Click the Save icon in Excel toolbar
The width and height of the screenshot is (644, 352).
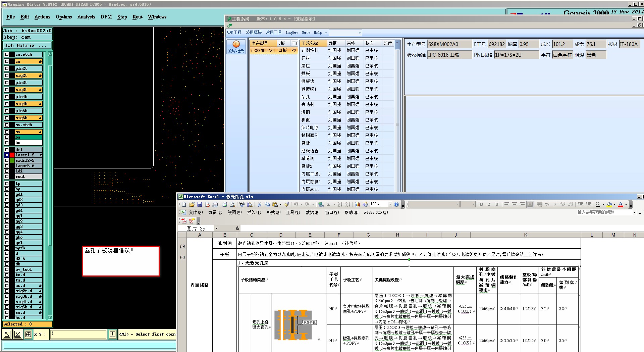(x=200, y=204)
